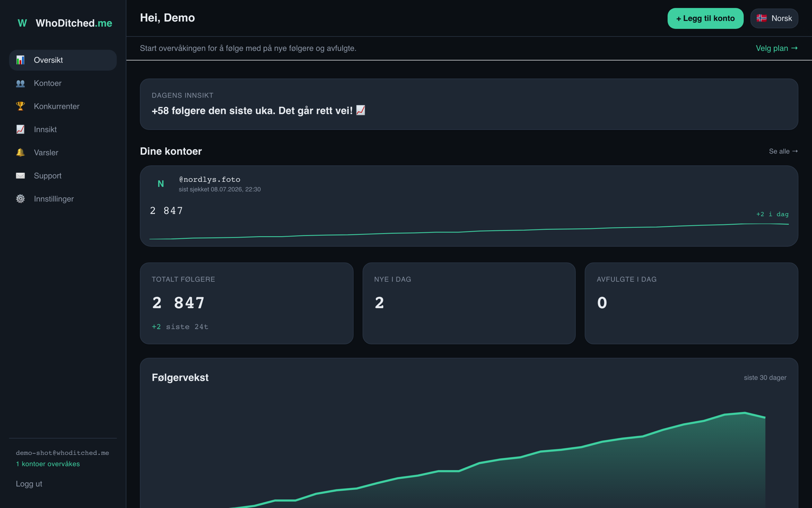Image resolution: width=812 pixels, height=508 pixels.
Task: Click the Dine kontoer heading
Action: click(171, 151)
